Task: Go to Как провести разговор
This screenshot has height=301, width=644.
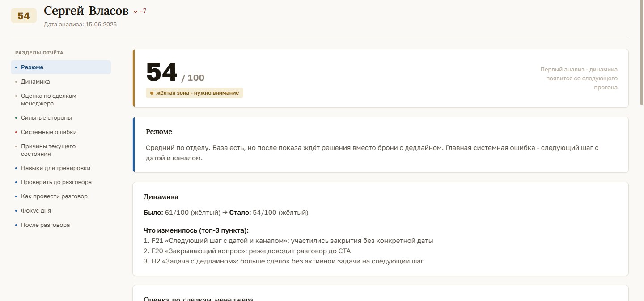Action: click(x=61, y=196)
